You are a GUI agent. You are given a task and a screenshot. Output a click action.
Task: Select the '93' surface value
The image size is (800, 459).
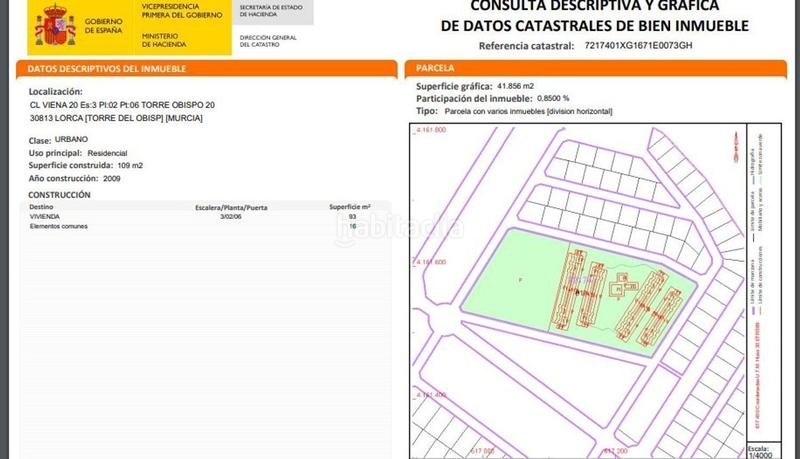tap(353, 217)
